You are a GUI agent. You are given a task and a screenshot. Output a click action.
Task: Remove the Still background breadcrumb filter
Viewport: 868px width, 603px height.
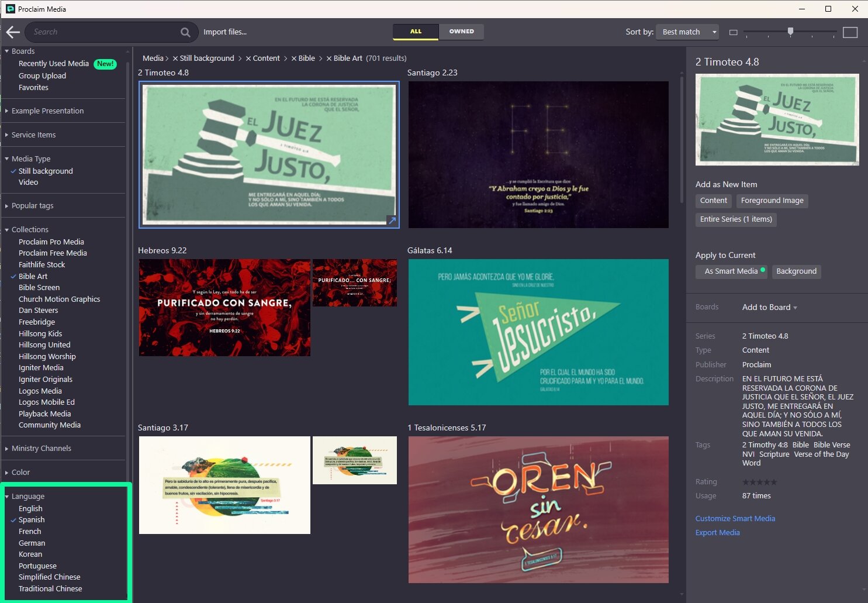[x=175, y=58]
